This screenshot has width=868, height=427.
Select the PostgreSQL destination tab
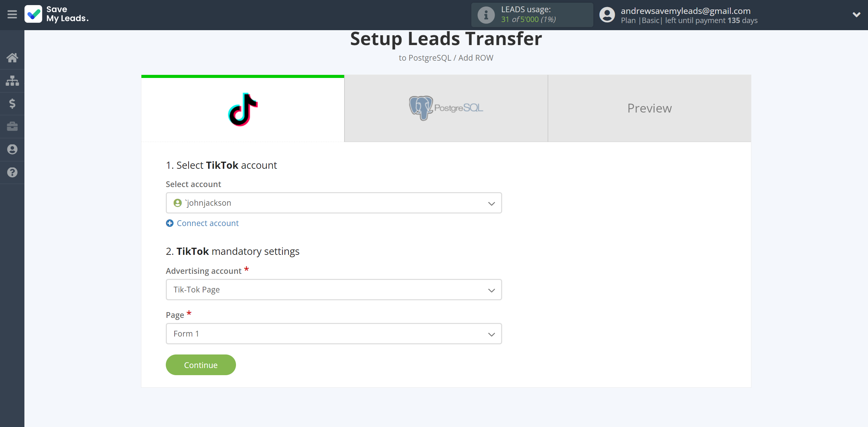pos(446,108)
